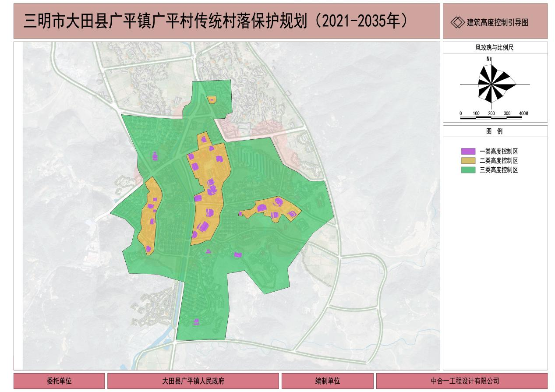The image size is (555, 392).
Task: Click the 委托单位 footer cell
Action: (x=60, y=381)
